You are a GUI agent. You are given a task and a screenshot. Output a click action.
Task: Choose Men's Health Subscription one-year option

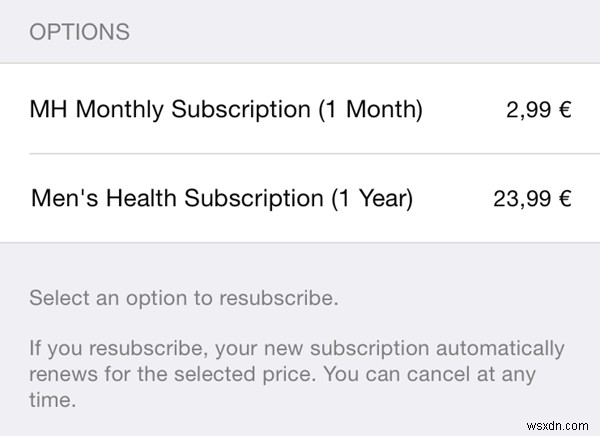click(300, 198)
